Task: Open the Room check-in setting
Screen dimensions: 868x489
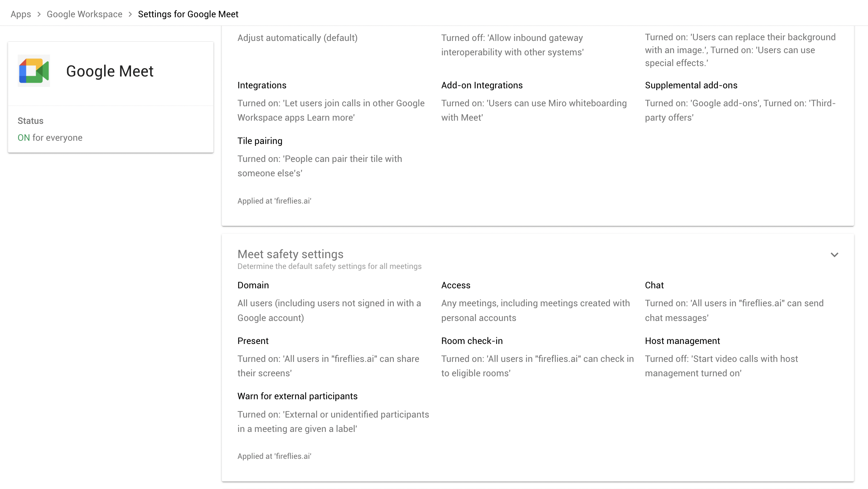Action: (x=472, y=340)
